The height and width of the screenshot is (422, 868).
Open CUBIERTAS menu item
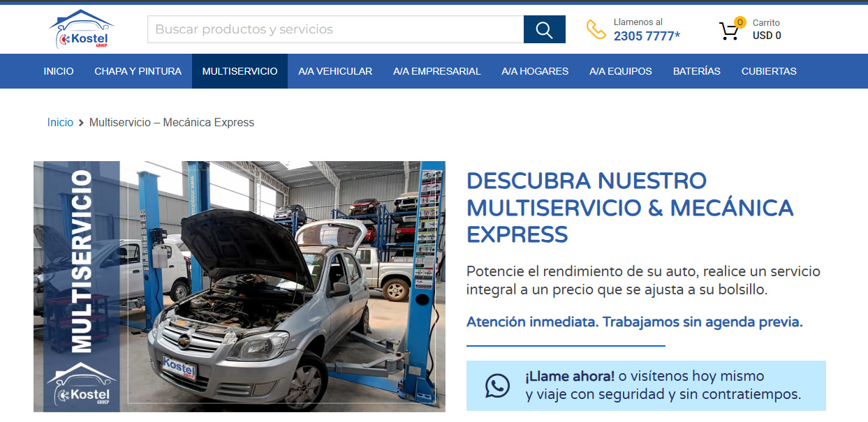pos(769,71)
